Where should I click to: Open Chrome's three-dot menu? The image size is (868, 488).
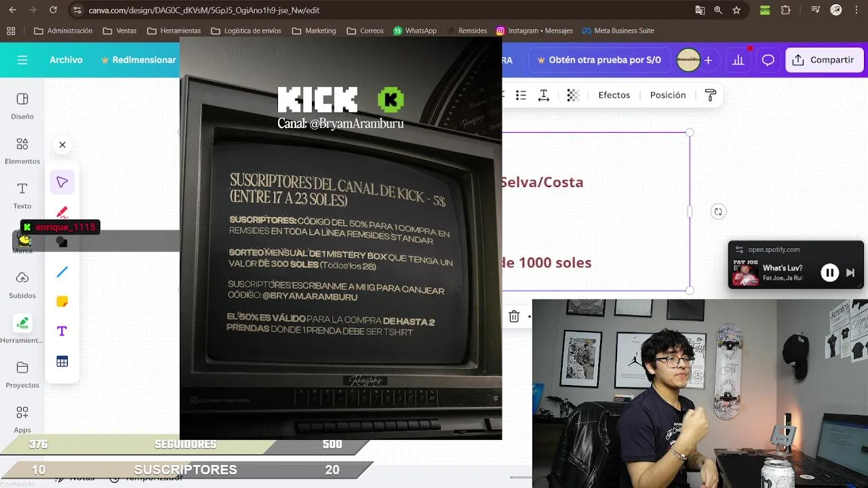[x=856, y=10]
